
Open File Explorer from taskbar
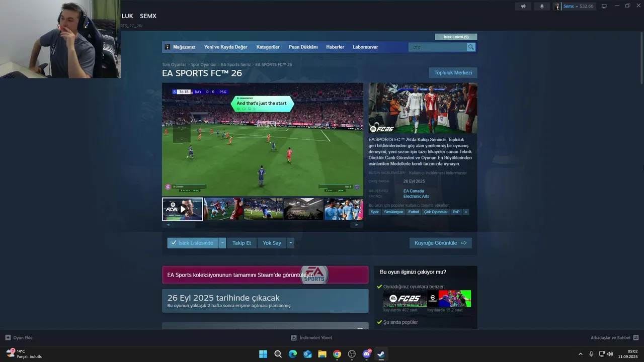tap(322, 354)
